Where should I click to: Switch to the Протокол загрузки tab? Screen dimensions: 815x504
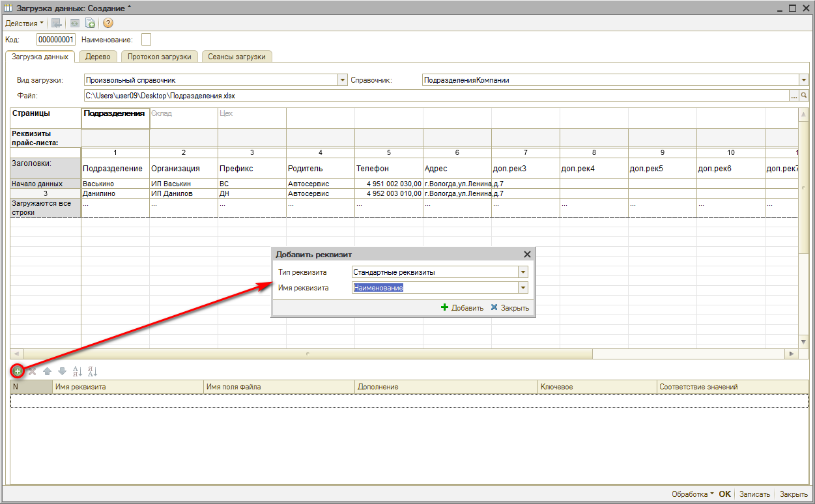point(159,57)
